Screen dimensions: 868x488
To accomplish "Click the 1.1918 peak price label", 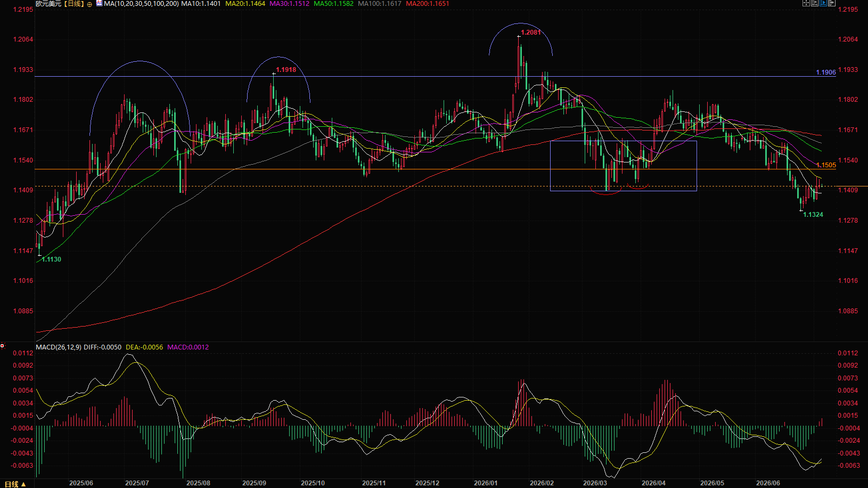I will pyautogui.click(x=286, y=70).
